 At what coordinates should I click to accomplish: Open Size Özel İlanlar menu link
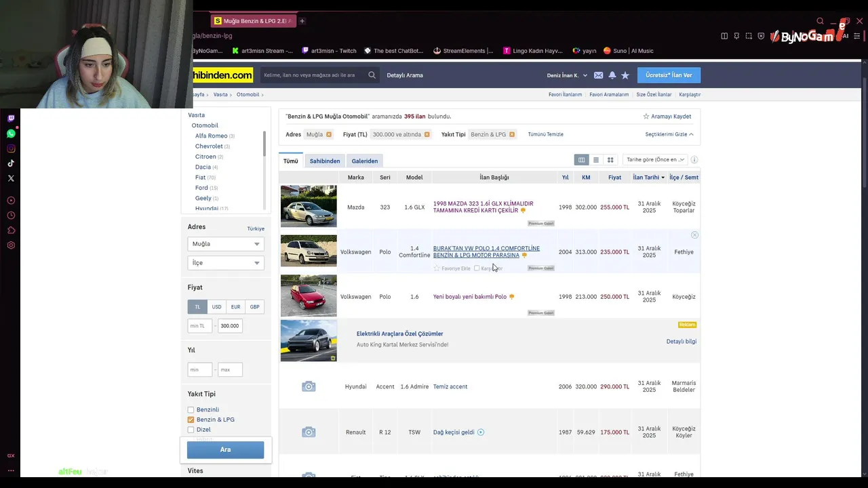click(654, 95)
